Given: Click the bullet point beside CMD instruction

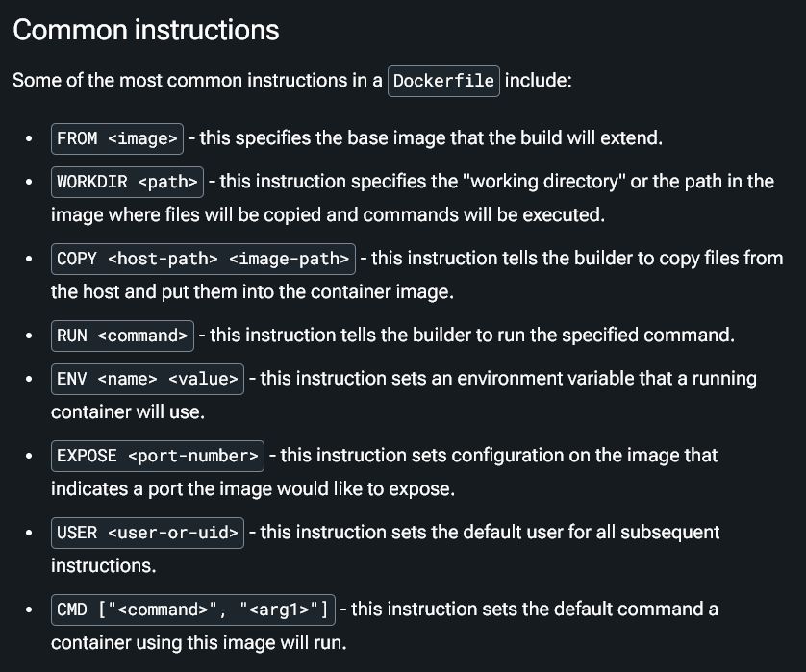Looking at the screenshot, I should [29, 610].
